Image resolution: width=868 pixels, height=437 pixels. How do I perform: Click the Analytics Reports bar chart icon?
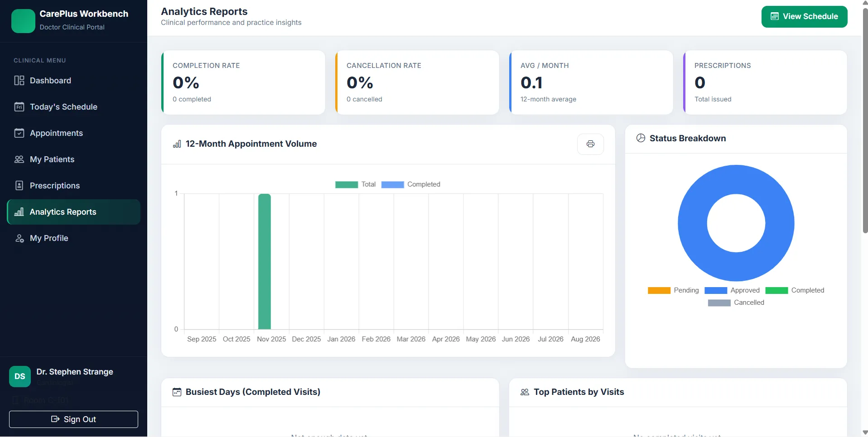(x=19, y=212)
